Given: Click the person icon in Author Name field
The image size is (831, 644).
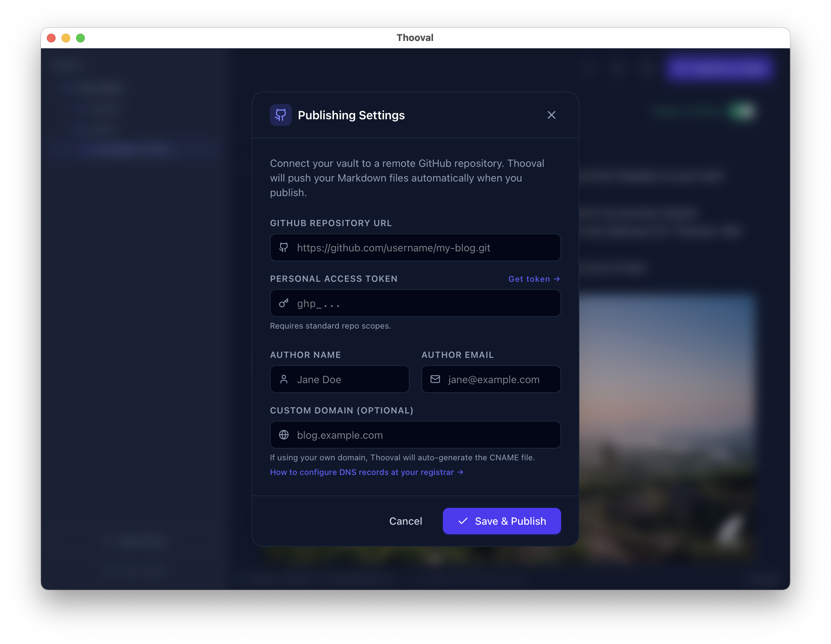Looking at the screenshot, I should coord(283,379).
